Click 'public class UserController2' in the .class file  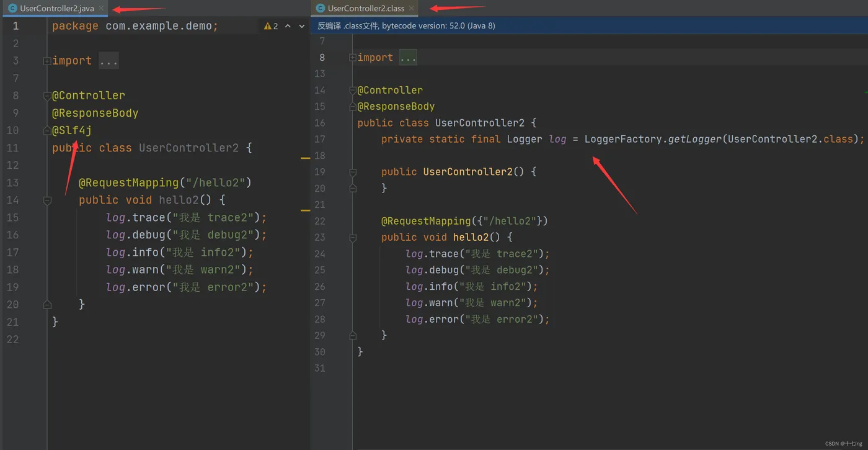pyautogui.click(x=441, y=123)
